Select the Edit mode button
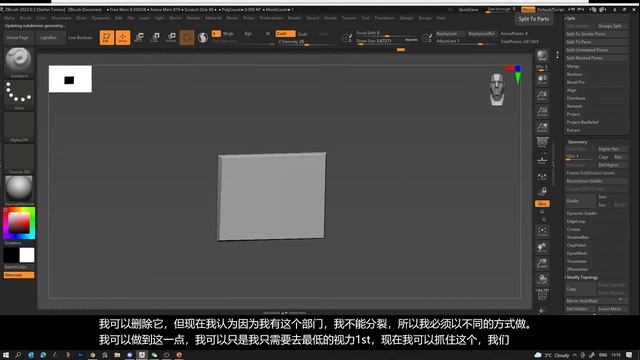640x360 pixels. [x=107, y=38]
